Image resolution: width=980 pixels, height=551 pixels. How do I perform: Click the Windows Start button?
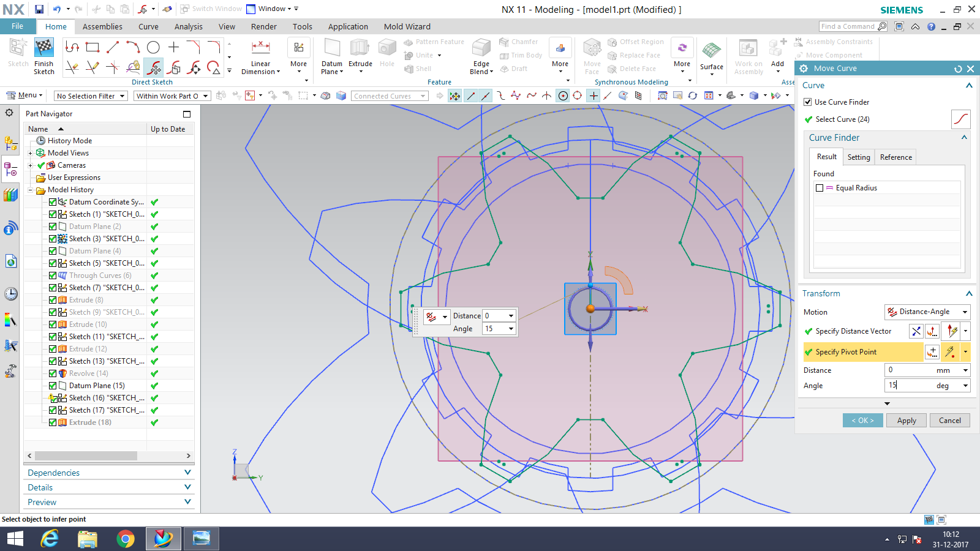tap(15, 539)
